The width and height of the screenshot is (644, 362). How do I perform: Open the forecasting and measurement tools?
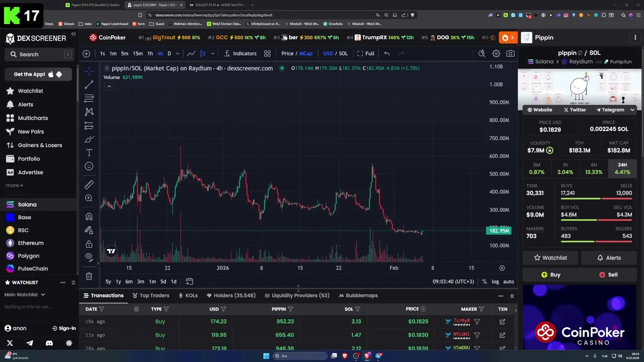(x=89, y=125)
